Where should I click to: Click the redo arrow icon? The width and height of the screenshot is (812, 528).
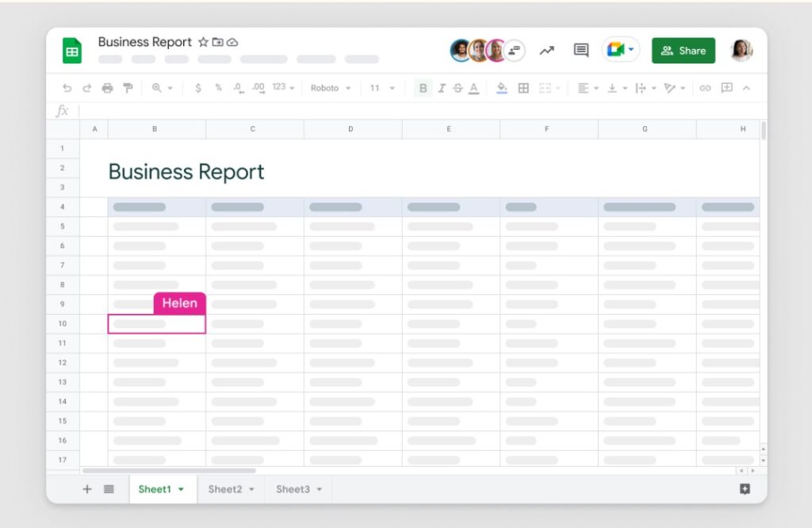[x=86, y=88]
